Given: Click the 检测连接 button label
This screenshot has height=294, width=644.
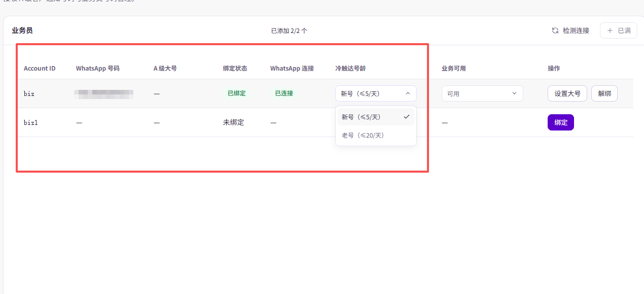Looking at the screenshot, I should point(576,30).
